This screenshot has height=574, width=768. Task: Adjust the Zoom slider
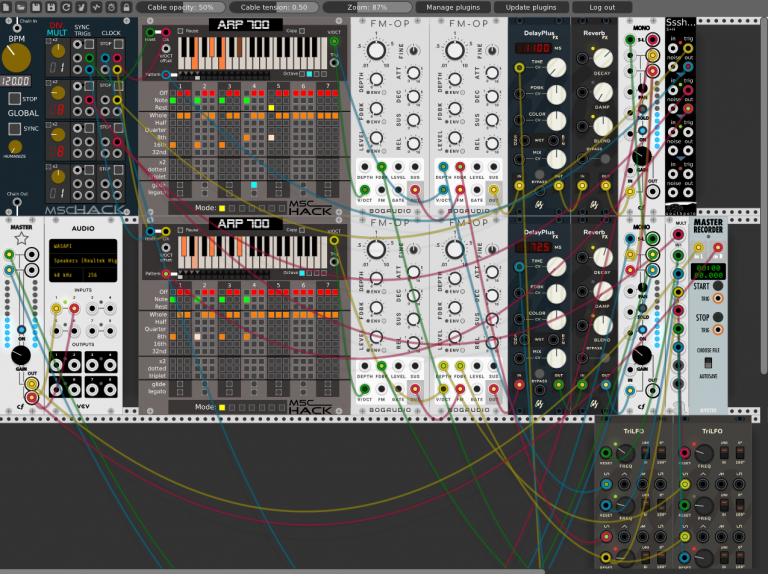click(x=367, y=7)
